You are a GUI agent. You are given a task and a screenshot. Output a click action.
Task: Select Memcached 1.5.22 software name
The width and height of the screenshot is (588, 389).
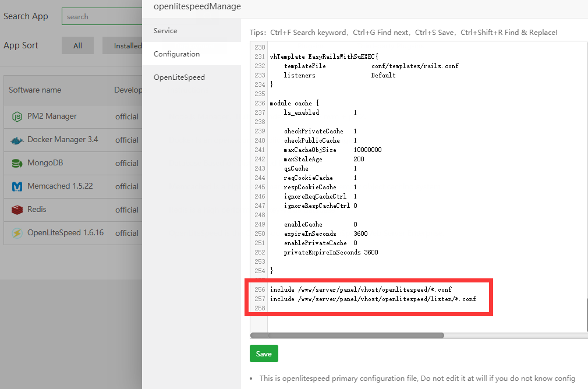tap(60, 186)
